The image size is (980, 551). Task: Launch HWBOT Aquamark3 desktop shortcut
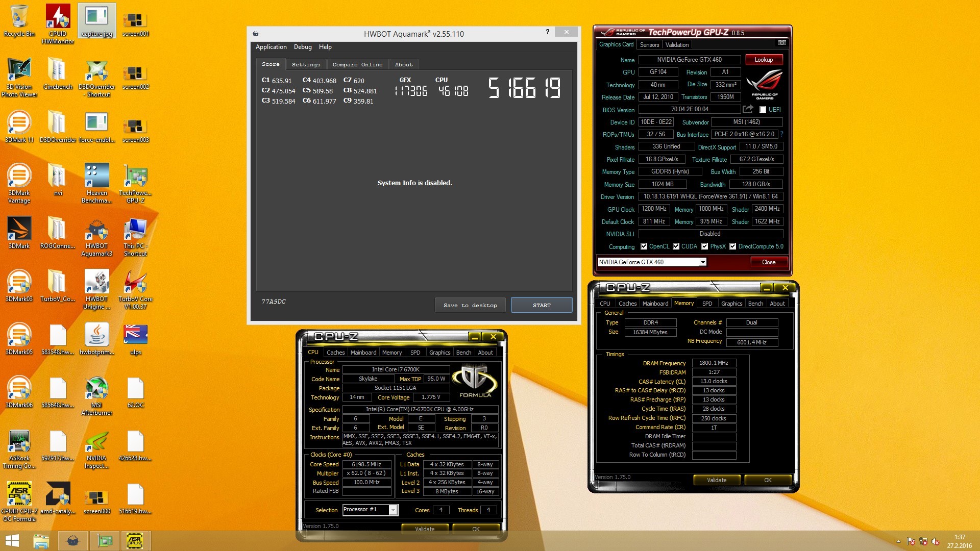[96, 236]
